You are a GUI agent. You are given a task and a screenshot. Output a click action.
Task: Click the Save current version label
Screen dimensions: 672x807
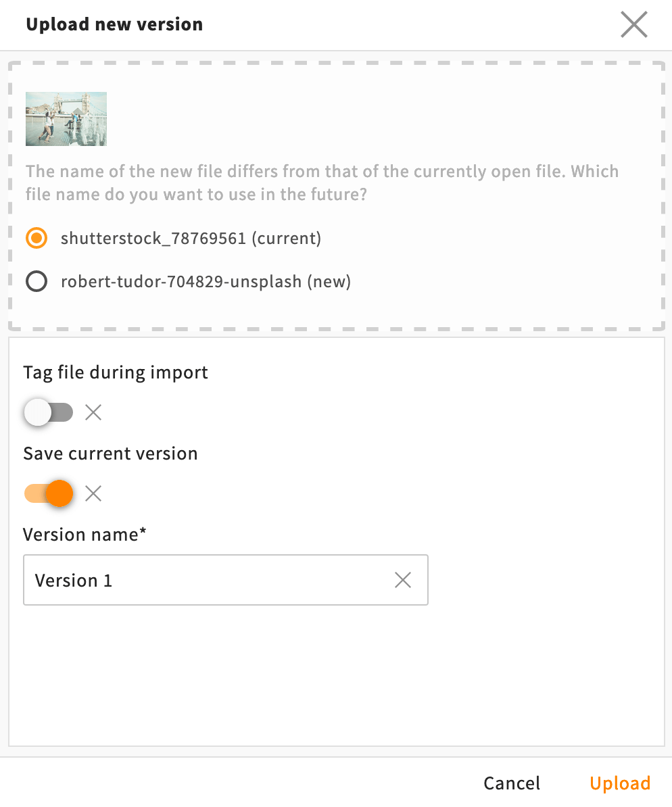click(110, 454)
